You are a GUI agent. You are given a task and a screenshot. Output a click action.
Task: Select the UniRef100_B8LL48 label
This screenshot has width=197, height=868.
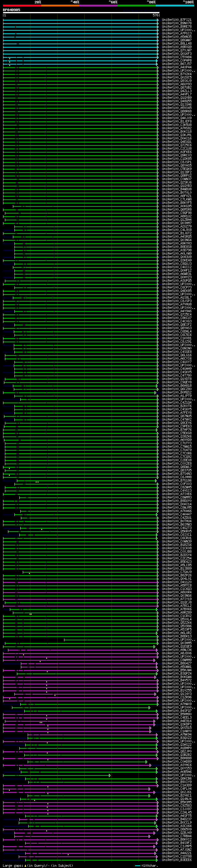(177, 44)
